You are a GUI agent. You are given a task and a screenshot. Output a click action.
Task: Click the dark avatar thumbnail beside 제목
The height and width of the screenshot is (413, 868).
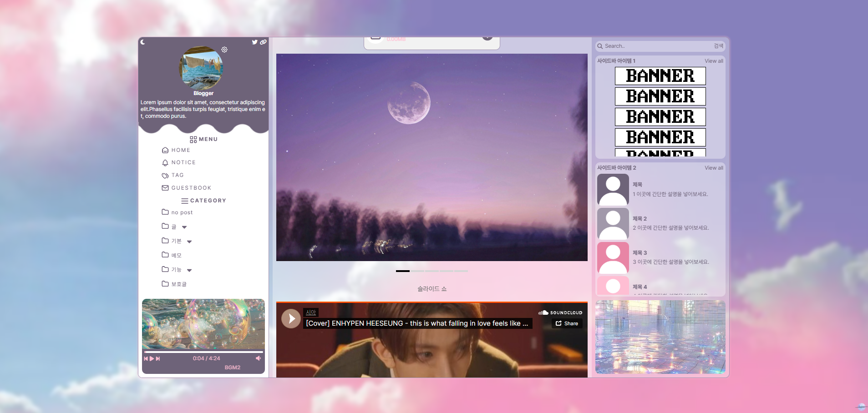point(613,190)
